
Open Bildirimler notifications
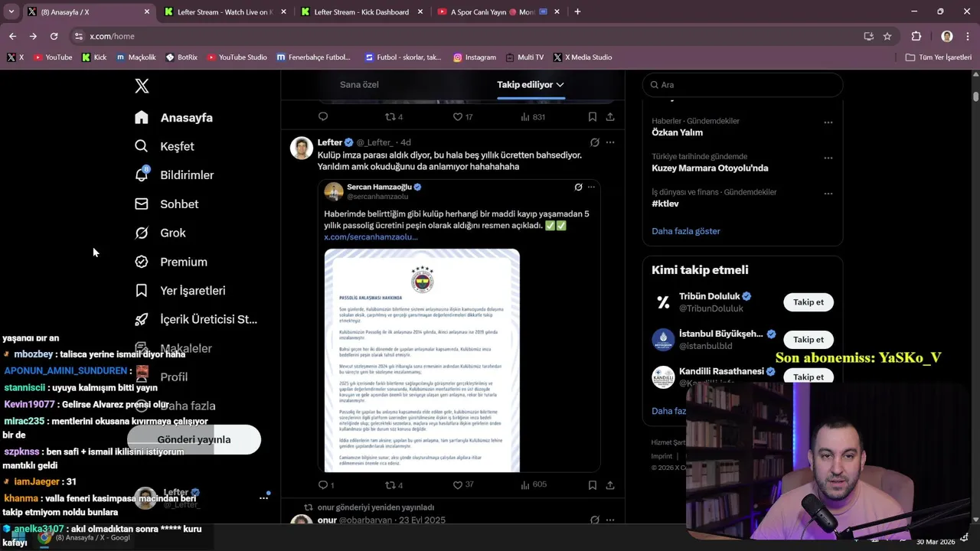(x=175, y=174)
